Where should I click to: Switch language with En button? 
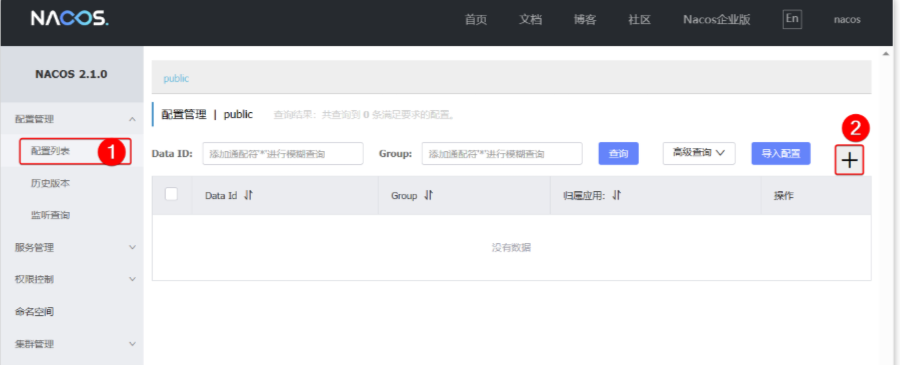pyautogui.click(x=792, y=19)
